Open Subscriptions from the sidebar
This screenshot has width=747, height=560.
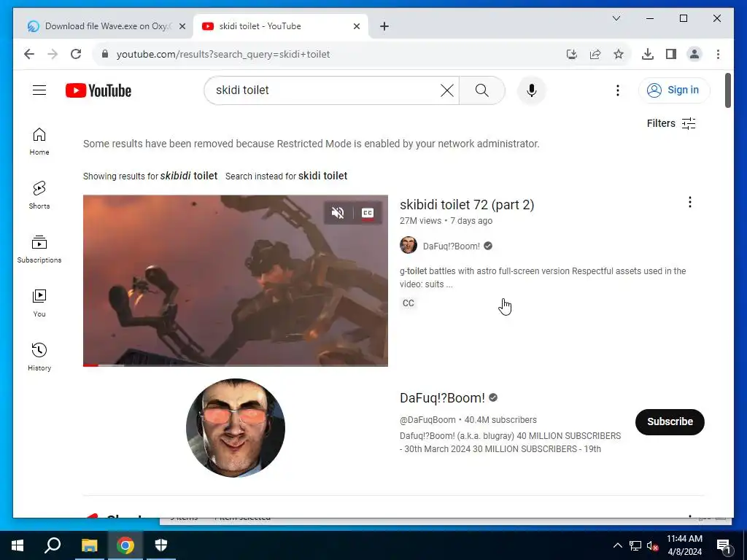pos(39,249)
